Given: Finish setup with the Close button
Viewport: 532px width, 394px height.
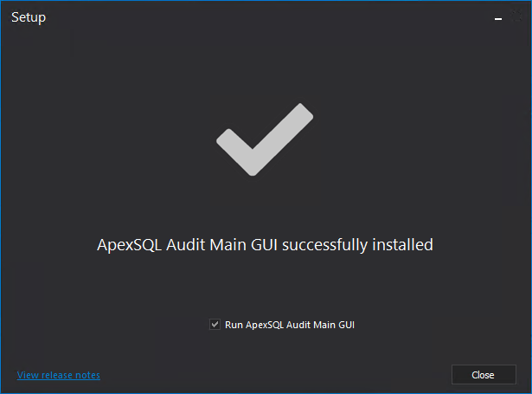Looking at the screenshot, I should pos(484,375).
